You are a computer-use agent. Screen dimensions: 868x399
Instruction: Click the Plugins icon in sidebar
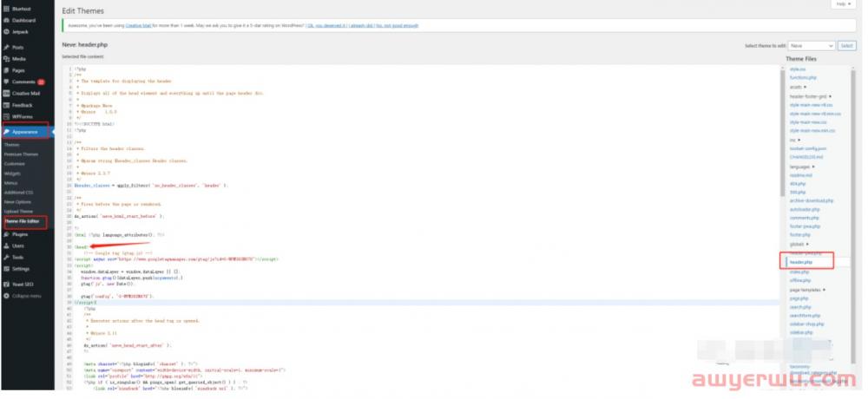point(6,234)
